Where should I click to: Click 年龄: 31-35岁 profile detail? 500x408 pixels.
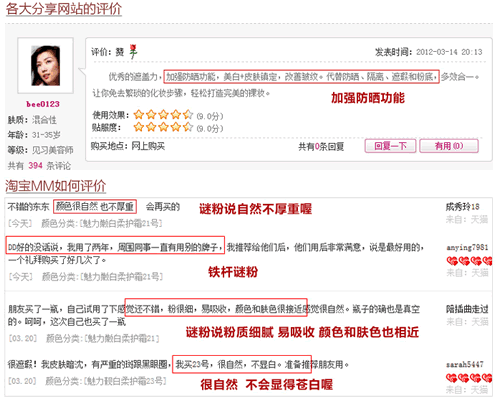[x=34, y=135]
